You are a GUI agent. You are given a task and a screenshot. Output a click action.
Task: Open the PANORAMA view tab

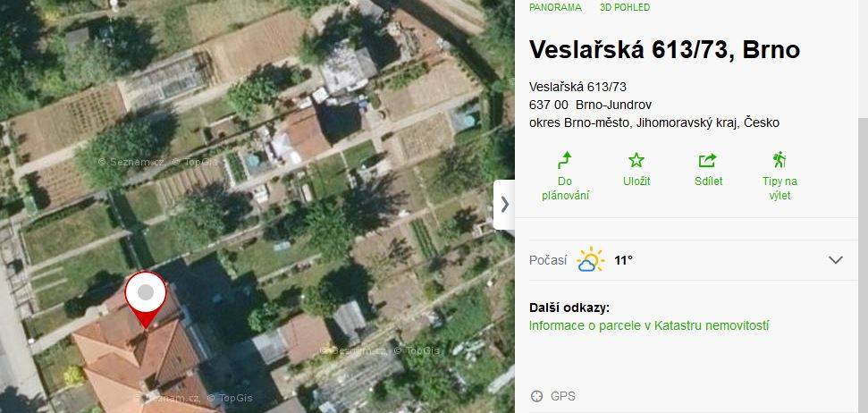point(555,7)
